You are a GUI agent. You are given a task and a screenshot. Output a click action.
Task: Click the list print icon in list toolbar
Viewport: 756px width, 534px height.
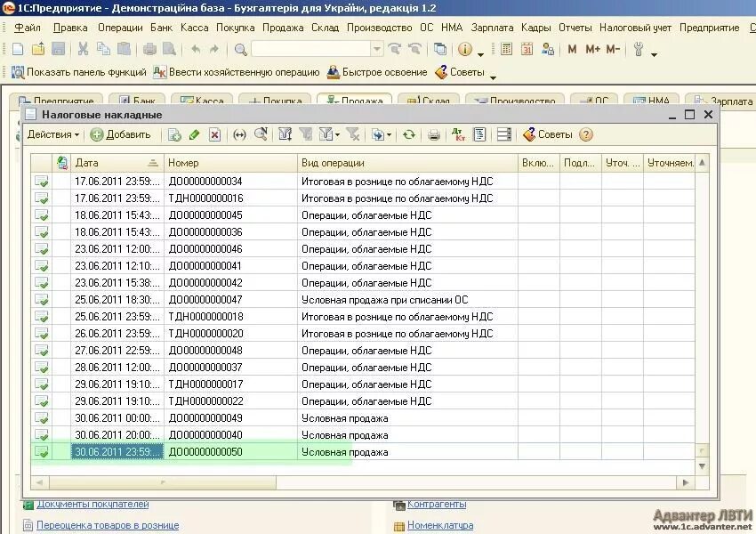point(434,134)
